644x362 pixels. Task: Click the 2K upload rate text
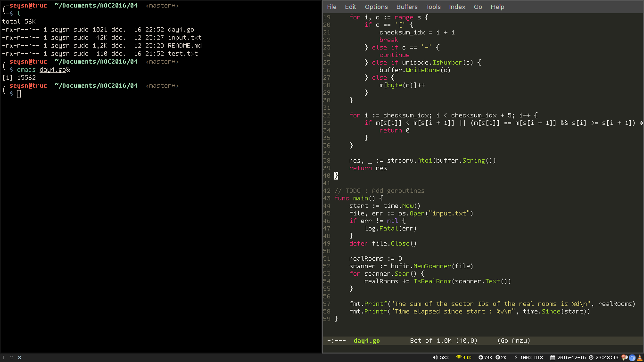[x=504, y=358]
